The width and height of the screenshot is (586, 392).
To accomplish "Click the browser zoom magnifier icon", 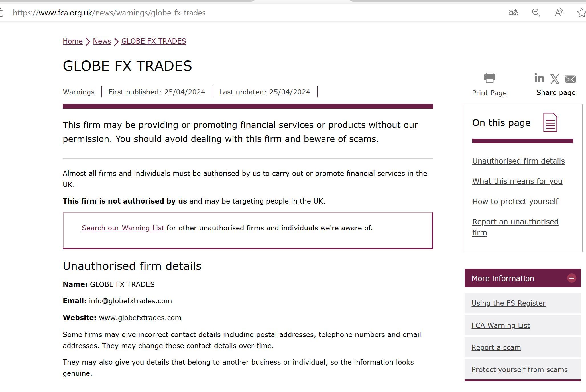I will [x=536, y=13].
